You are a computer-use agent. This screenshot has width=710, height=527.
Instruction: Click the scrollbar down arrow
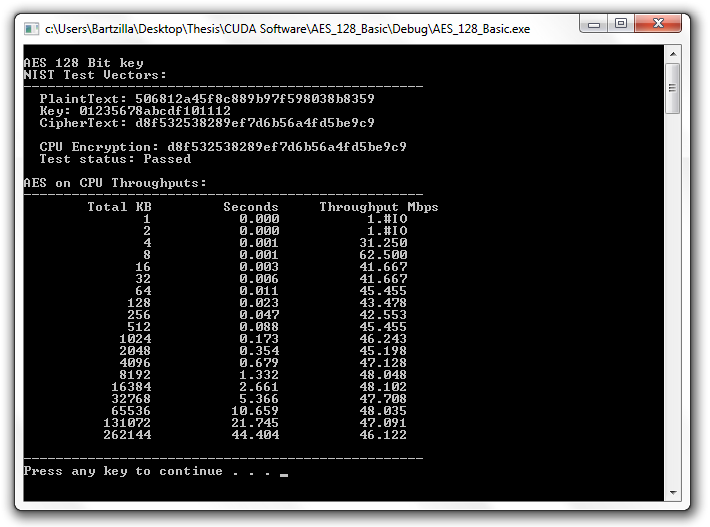673,493
